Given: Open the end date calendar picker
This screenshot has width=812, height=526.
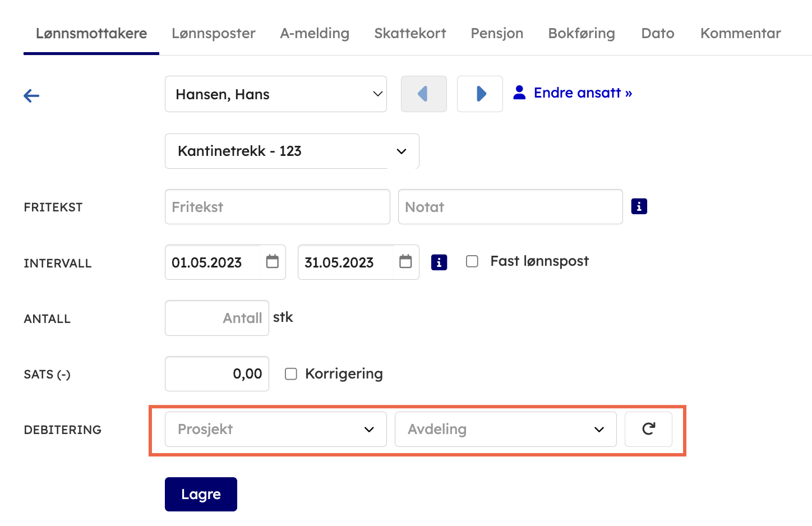Looking at the screenshot, I should [x=405, y=262].
